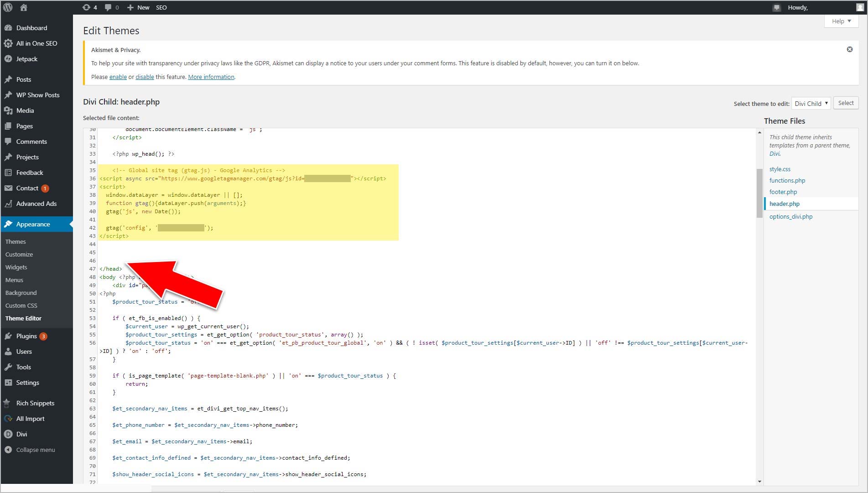Image resolution: width=868 pixels, height=493 pixels.
Task: Click the Google Analytics comment line
Action: (x=198, y=170)
